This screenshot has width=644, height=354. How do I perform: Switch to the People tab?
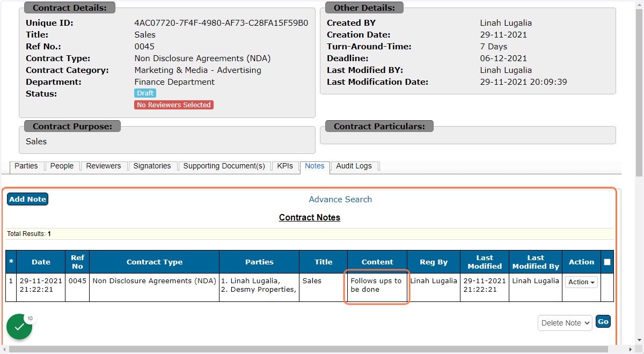point(62,166)
